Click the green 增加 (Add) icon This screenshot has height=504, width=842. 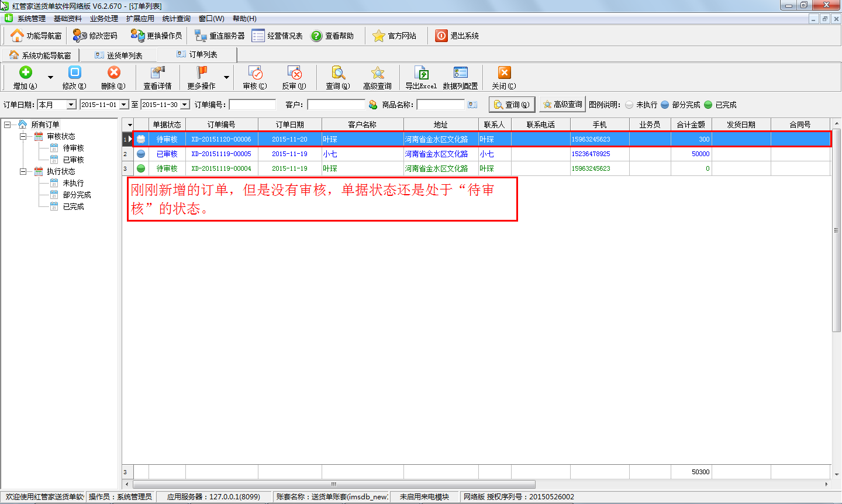point(25,73)
